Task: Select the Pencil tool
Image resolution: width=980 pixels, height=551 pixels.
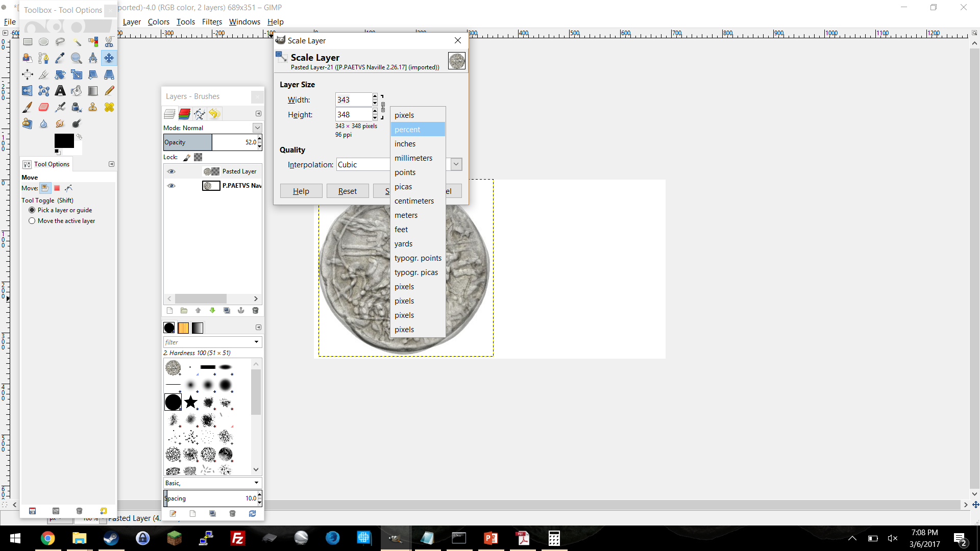Action: (109, 91)
